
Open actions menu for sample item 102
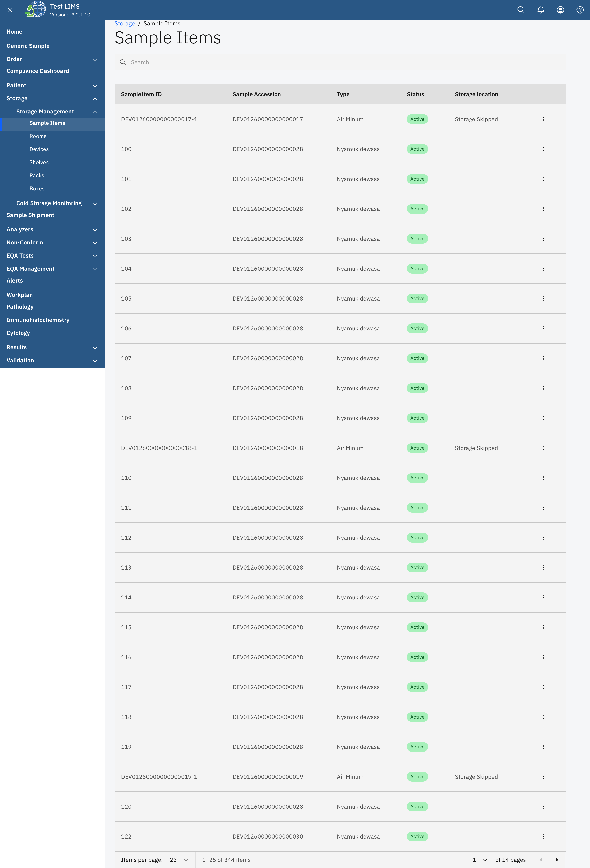point(543,209)
